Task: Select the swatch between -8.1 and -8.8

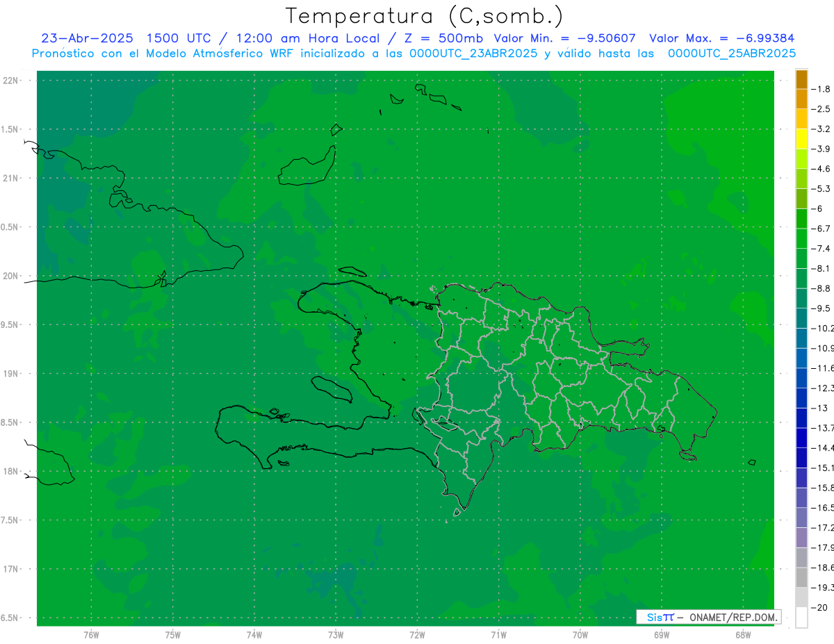Action: (801, 279)
